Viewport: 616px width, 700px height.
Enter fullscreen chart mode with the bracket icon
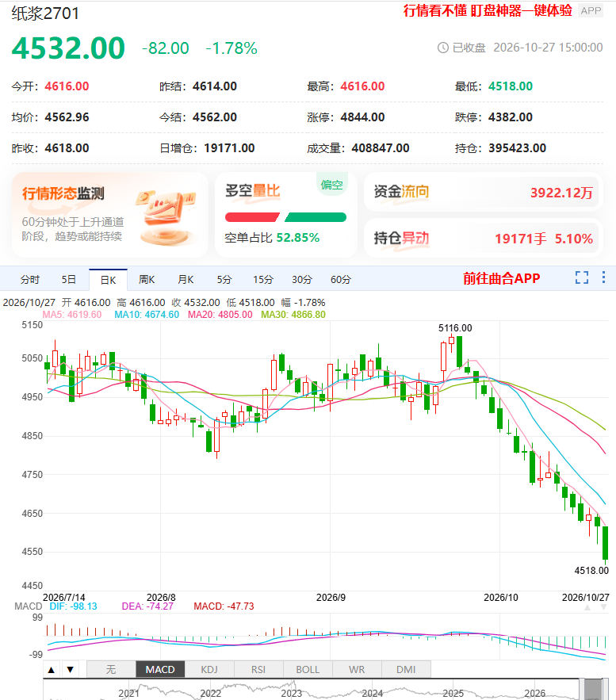(x=582, y=277)
